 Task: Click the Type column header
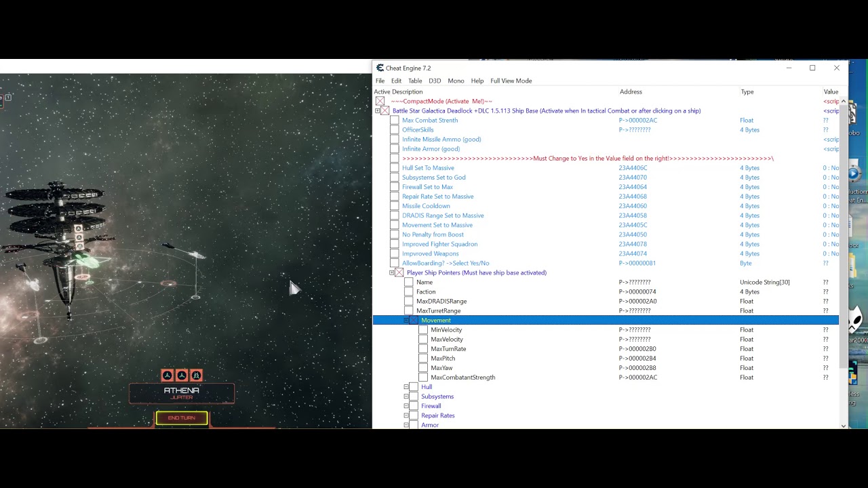[x=747, y=91]
